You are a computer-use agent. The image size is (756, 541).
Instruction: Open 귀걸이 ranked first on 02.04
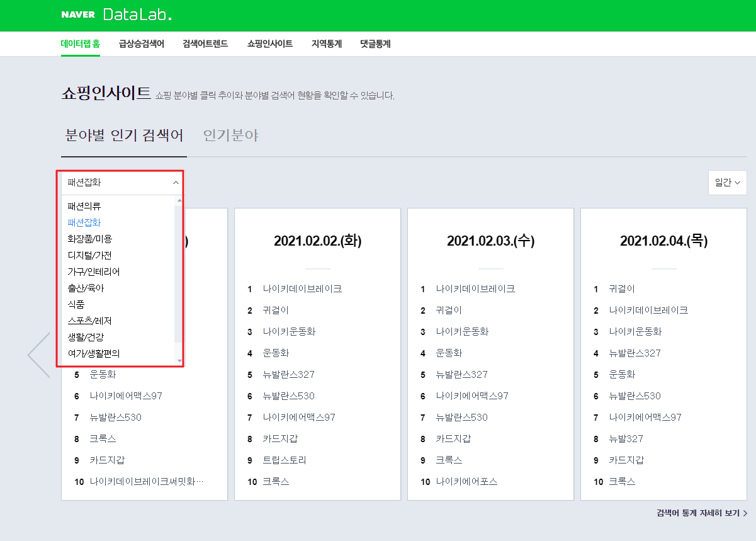(x=622, y=289)
